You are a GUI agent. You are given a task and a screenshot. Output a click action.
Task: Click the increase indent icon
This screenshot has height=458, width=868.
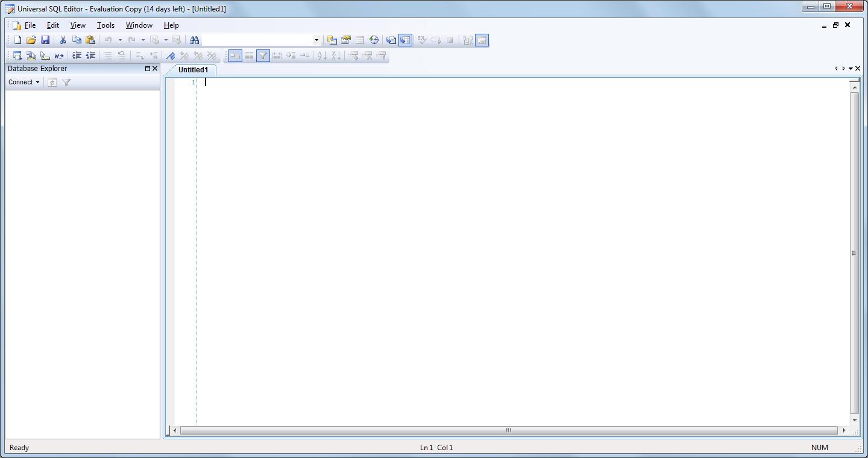point(77,56)
